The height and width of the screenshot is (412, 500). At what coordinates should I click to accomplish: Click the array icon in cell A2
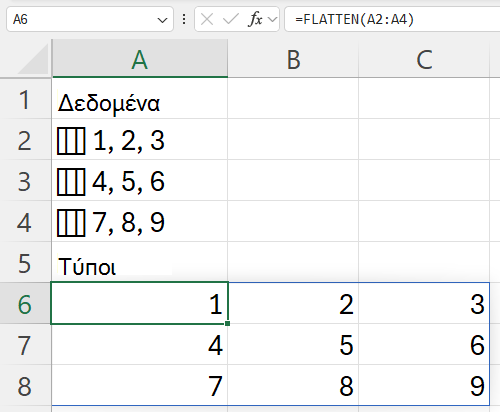[x=71, y=141]
